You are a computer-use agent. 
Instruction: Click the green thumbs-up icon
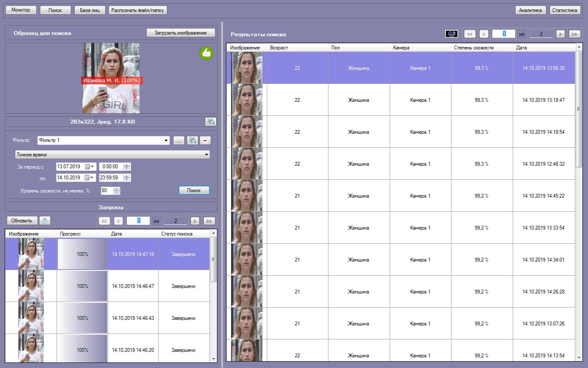(x=206, y=53)
